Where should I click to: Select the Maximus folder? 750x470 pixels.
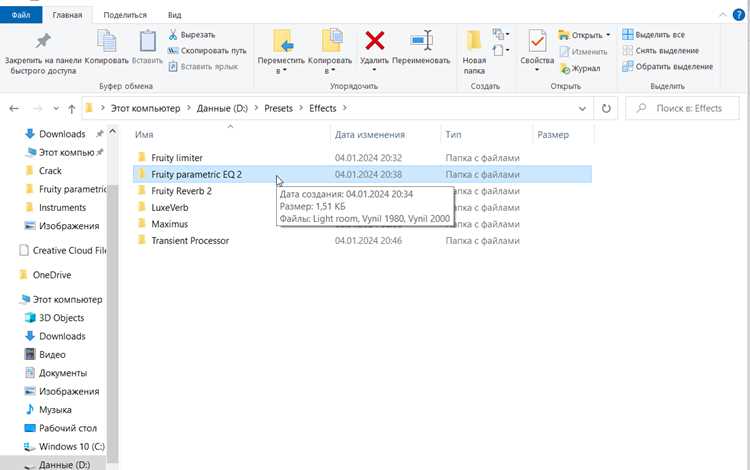pyautogui.click(x=169, y=224)
